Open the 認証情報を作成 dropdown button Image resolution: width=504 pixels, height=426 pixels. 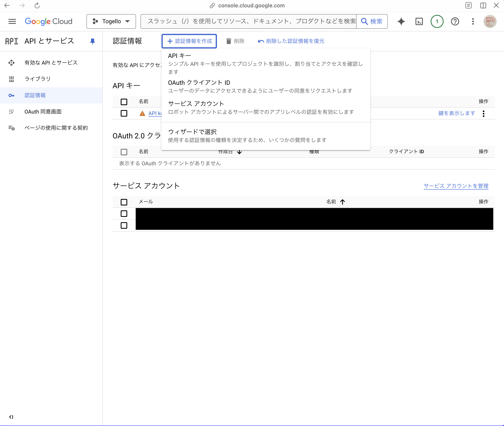coord(189,41)
